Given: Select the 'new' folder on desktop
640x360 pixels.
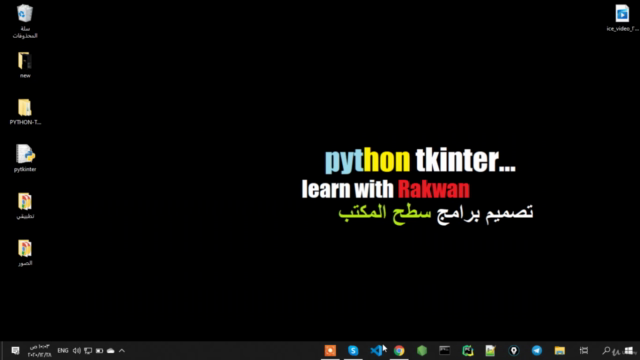Looking at the screenshot, I should pos(25,65).
